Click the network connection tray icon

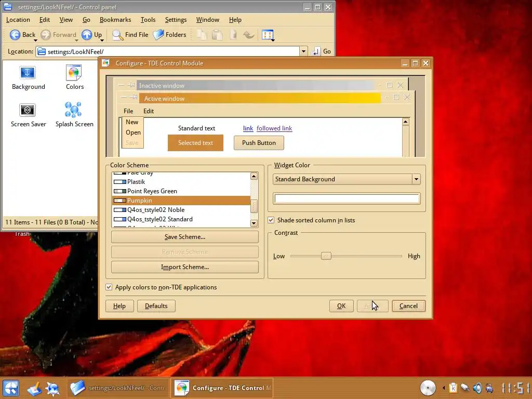465,388
